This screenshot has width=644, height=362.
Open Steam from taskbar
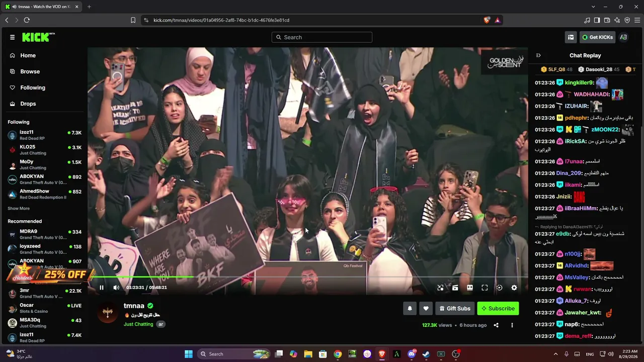pyautogui.click(x=426, y=354)
